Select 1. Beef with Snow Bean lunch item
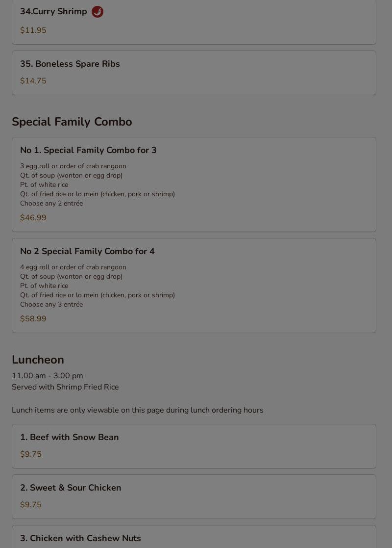392x548 pixels. click(194, 446)
